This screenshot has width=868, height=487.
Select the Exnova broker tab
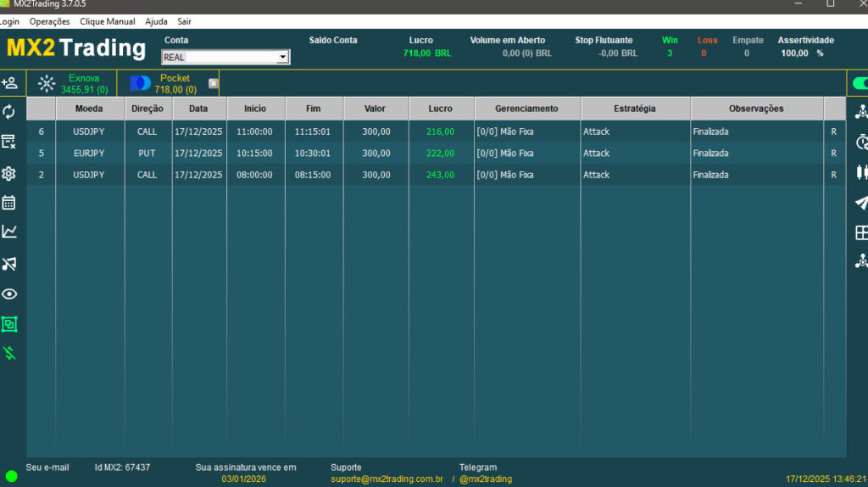(x=75, y=83)
